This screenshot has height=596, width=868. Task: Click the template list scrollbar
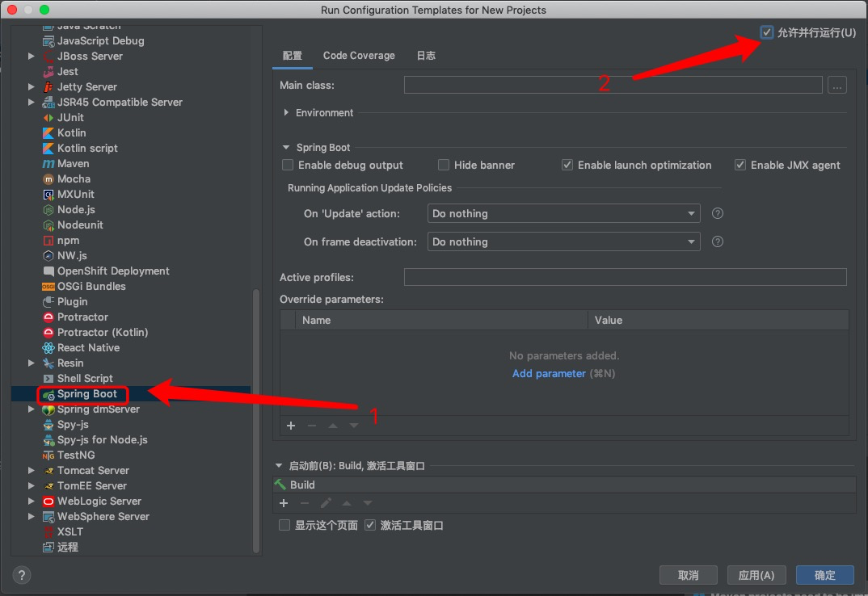(x=256, y=421)
